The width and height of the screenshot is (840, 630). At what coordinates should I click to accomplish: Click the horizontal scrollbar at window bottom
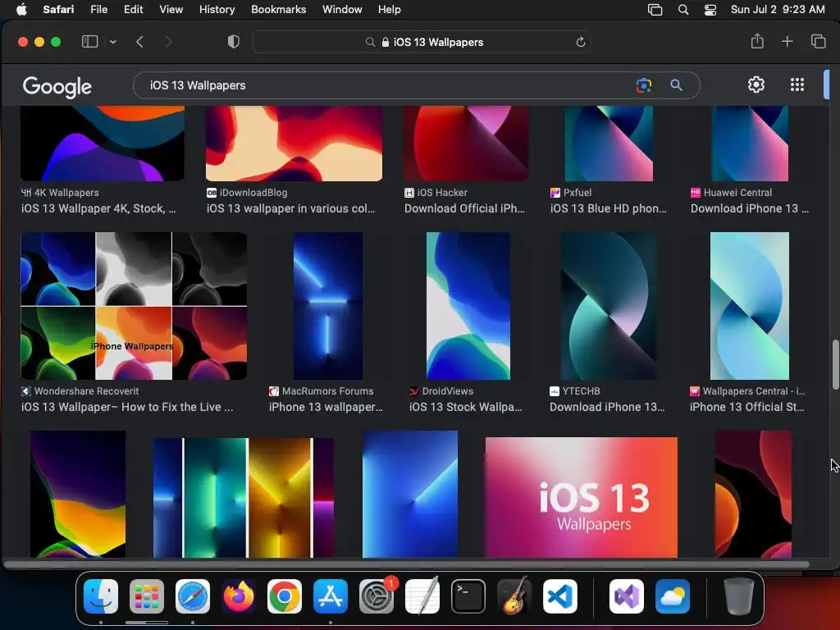(407, 564)
